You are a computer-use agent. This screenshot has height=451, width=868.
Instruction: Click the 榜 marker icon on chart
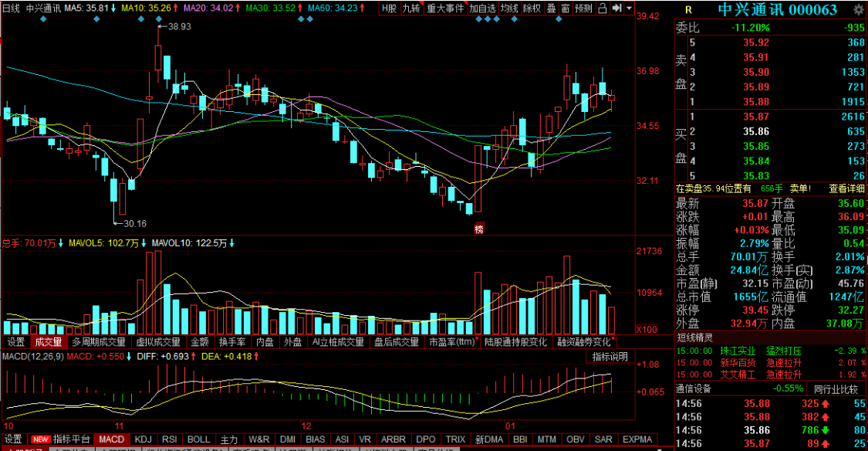pos(479,229)
